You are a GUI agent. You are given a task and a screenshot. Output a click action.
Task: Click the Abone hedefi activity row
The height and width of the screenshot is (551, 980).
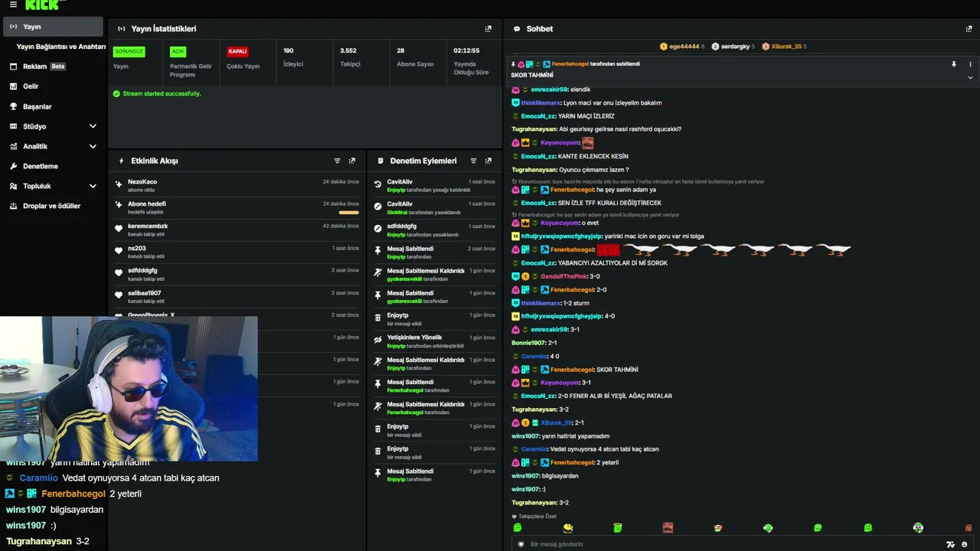click(x=237, y=207)
